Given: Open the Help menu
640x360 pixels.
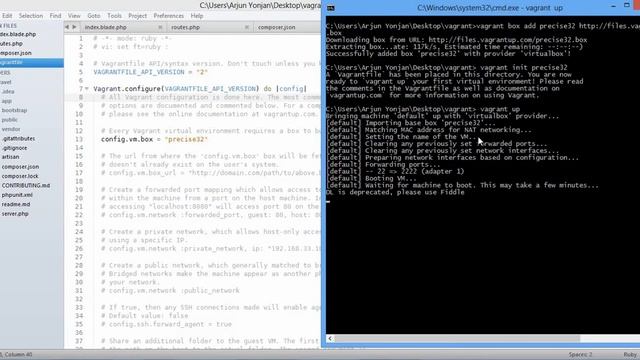Looking at the screenshot, I should (197, 16).
